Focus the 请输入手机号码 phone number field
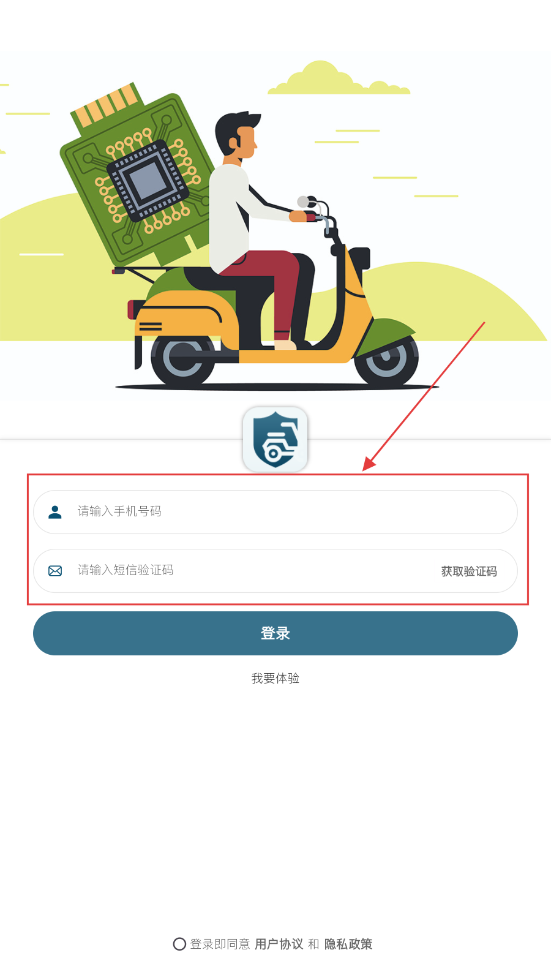This screenshot has width=551, height=980. pos(275,512)
